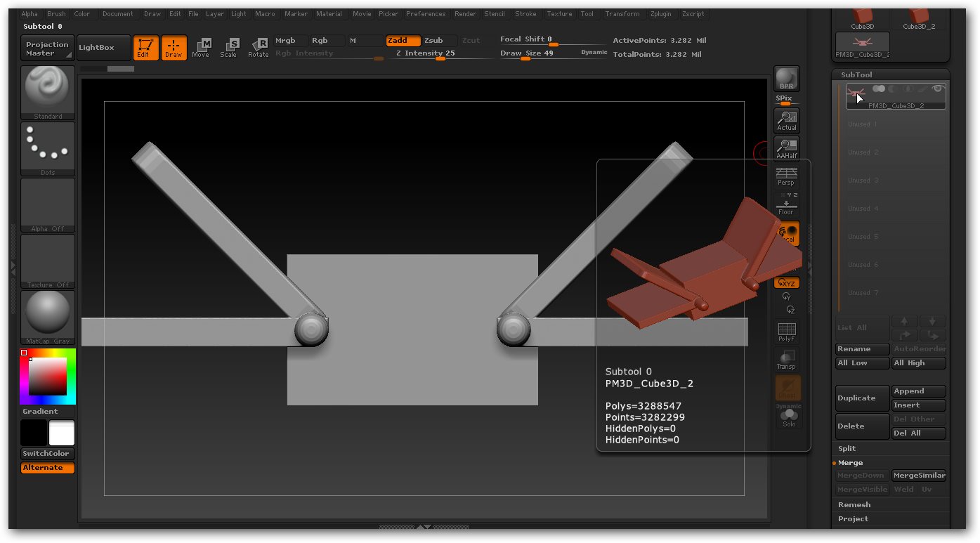980x543 pixels.
Task: Click the Insert button
Action: (x=919, y=405)
